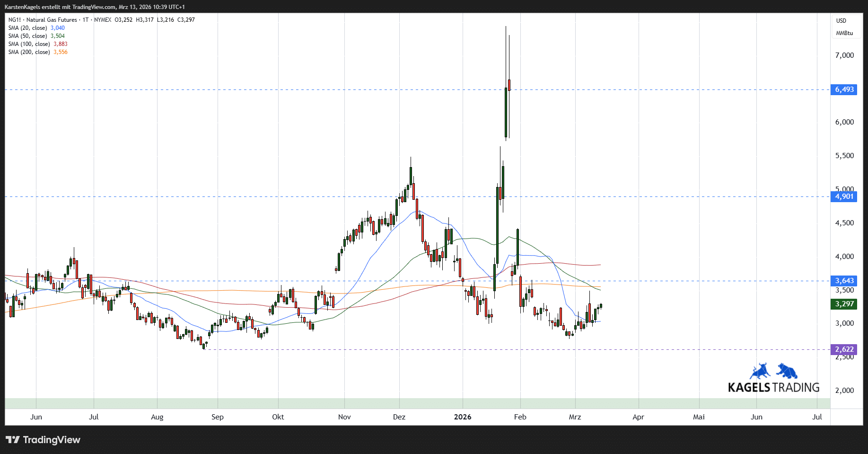Select the SMA (20, close) legend entry
This screenshot has height=454, width=868.
[x=27, y=28]
